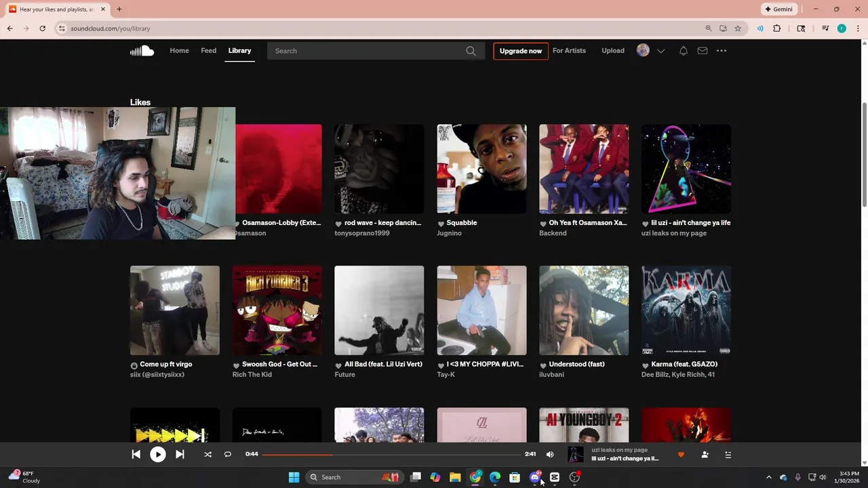The width and height of the screenshot is (868, 488).
Task: Open the Upload page
Action: point(613,51)
